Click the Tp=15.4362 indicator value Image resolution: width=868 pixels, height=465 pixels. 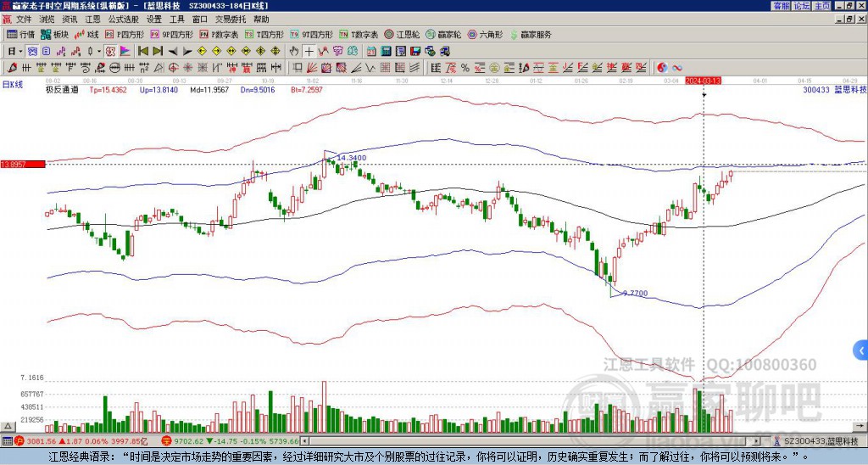[x=108, y=90]
